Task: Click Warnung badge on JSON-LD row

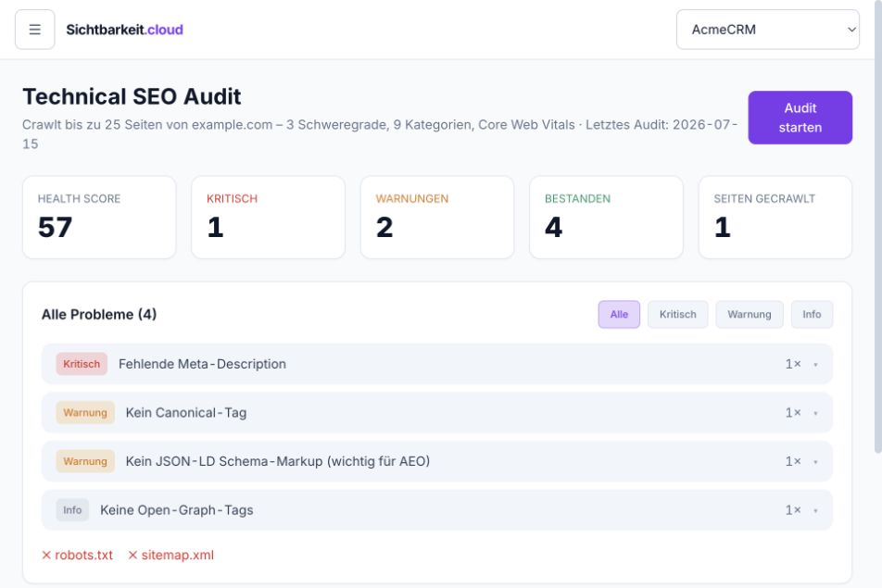Action: coord(85,461)
